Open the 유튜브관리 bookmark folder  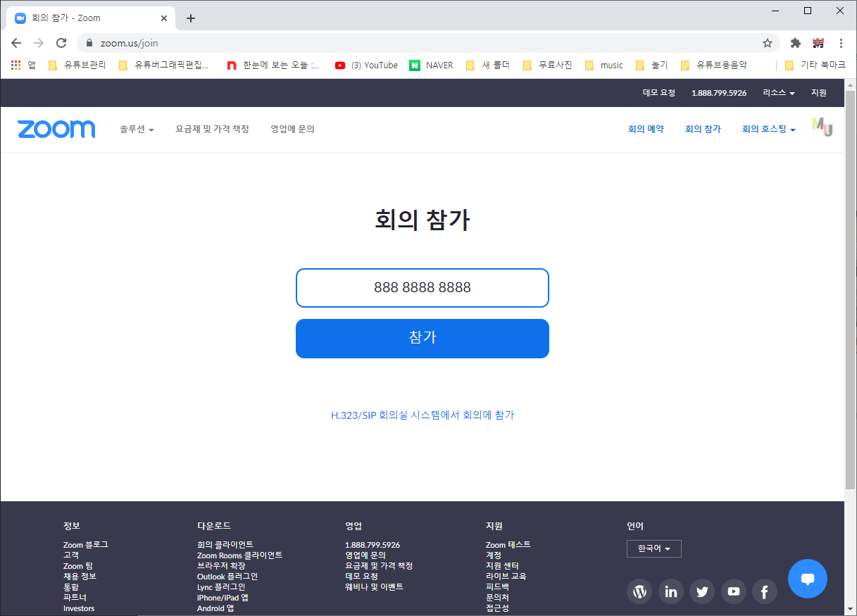point(77,65)
